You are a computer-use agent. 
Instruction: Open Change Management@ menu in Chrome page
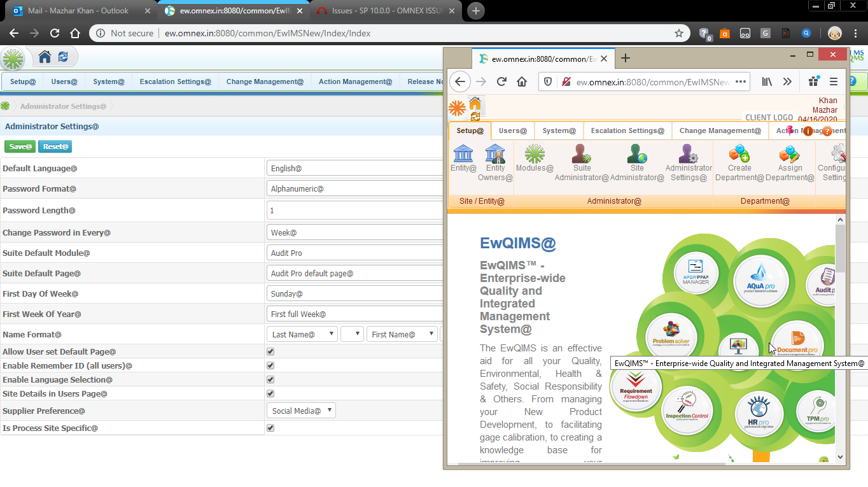click(265, 81)
